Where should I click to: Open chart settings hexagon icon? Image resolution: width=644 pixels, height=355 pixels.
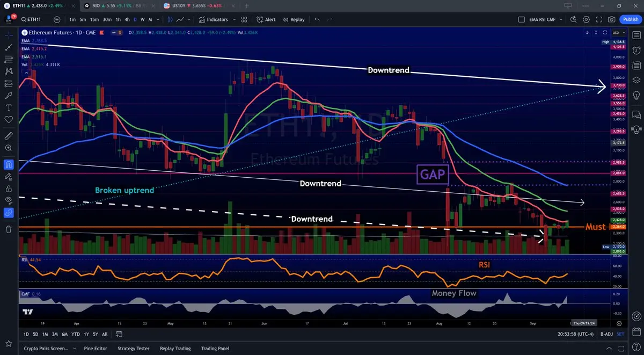[586, 19]
